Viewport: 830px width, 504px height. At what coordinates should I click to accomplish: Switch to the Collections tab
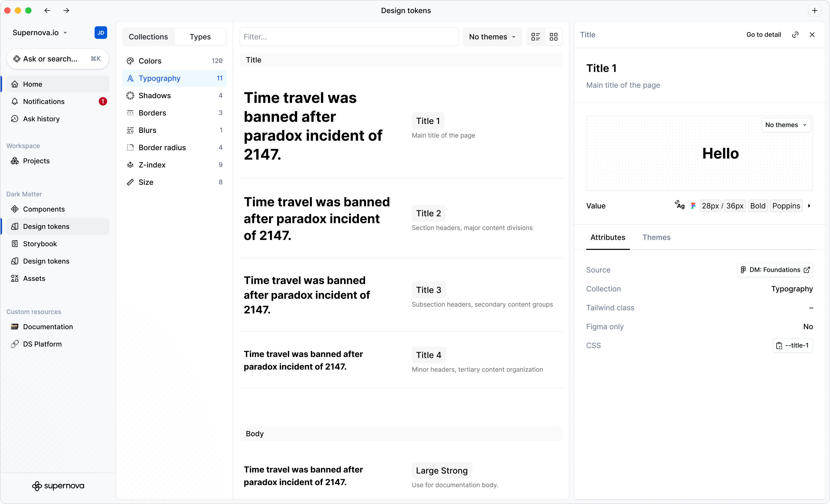pos(148,37)
